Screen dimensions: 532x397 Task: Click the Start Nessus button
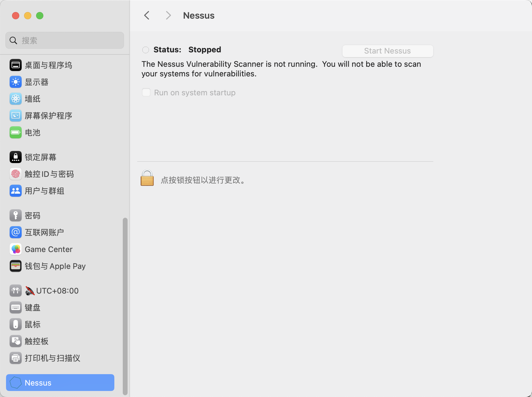coord(388,51)
